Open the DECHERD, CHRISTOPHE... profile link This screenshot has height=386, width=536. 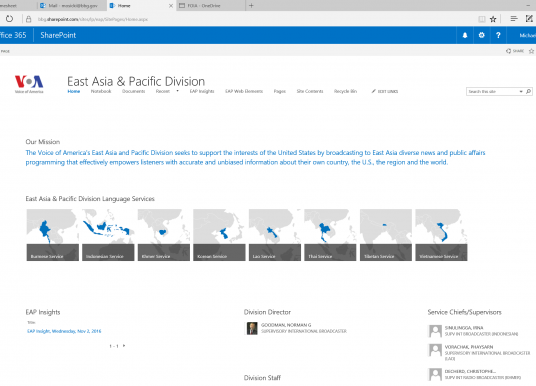pyautogui.click(x=470, y=371)
